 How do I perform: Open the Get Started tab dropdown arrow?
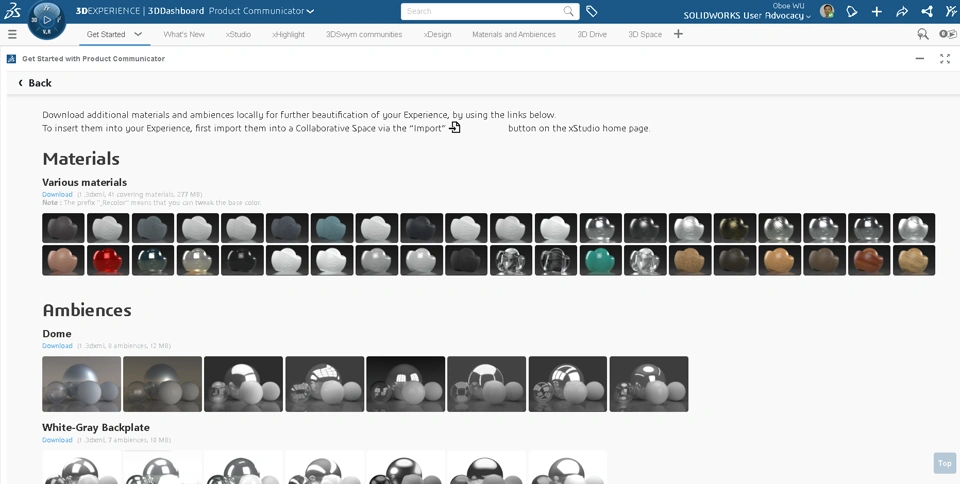tap(138, 34)
